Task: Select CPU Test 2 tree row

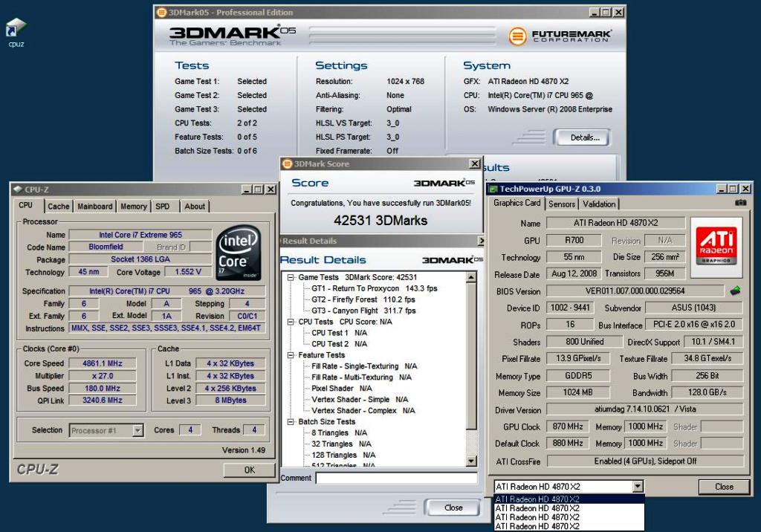Action: pyautogui.click(x=339, y=344)
